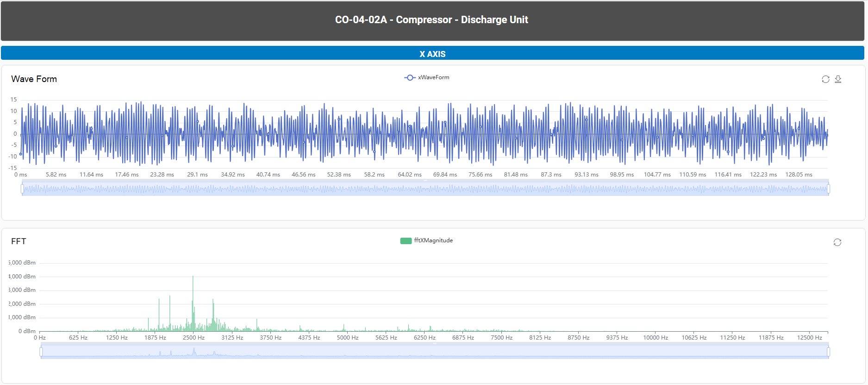This screenshot has width=868, height=385.
Task: Click the Wave Form panel title
Action: click(34, 79)
